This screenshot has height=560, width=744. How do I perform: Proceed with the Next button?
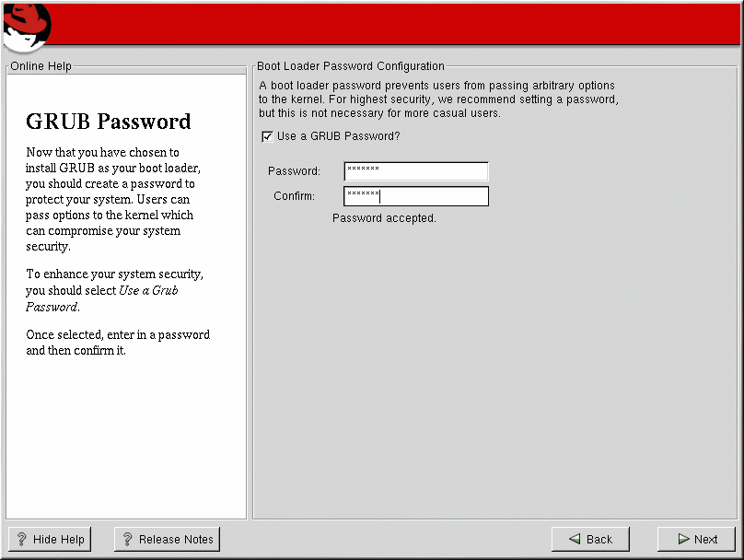pos(696,539)
